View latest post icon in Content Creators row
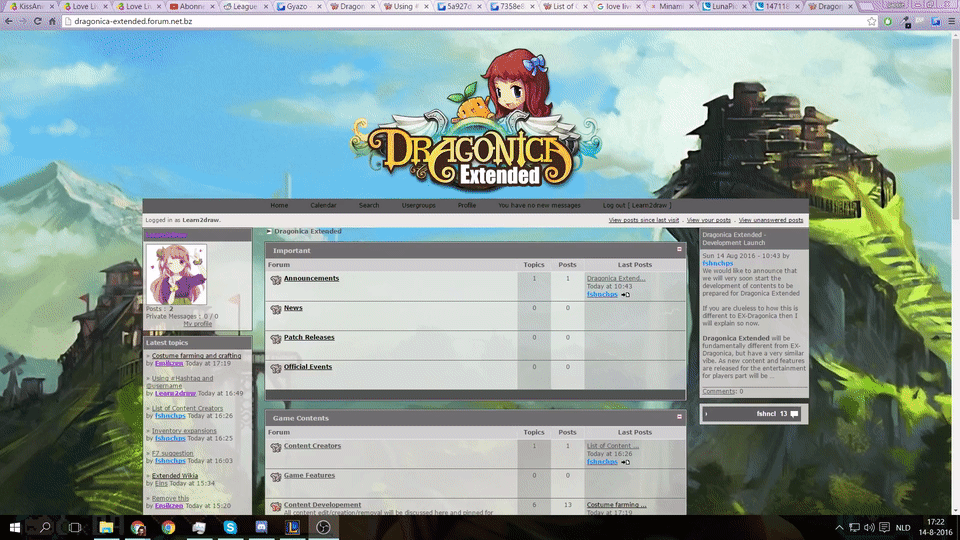 pyautogui.click(x=625, y=462)
